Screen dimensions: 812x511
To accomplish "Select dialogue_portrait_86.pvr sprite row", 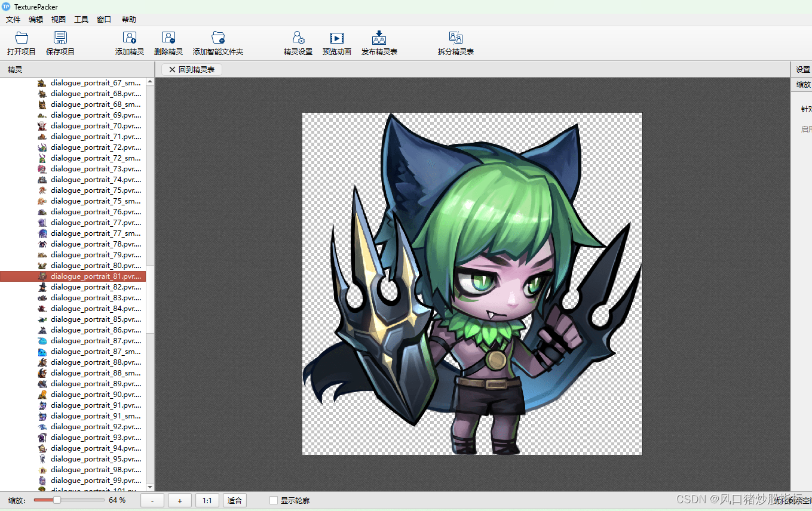I will (73, 330).
